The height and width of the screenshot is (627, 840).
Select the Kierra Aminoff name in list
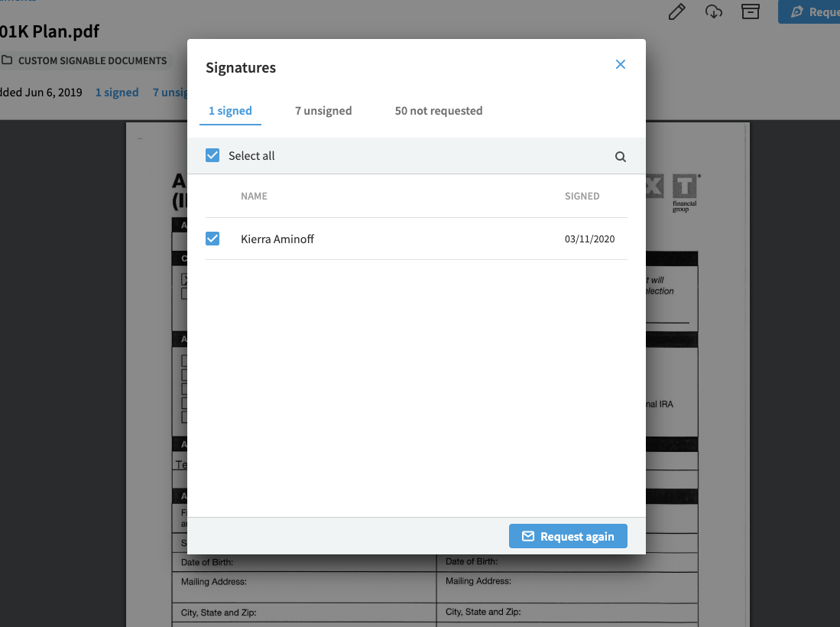pyautogui.click(x=277, y=239)
